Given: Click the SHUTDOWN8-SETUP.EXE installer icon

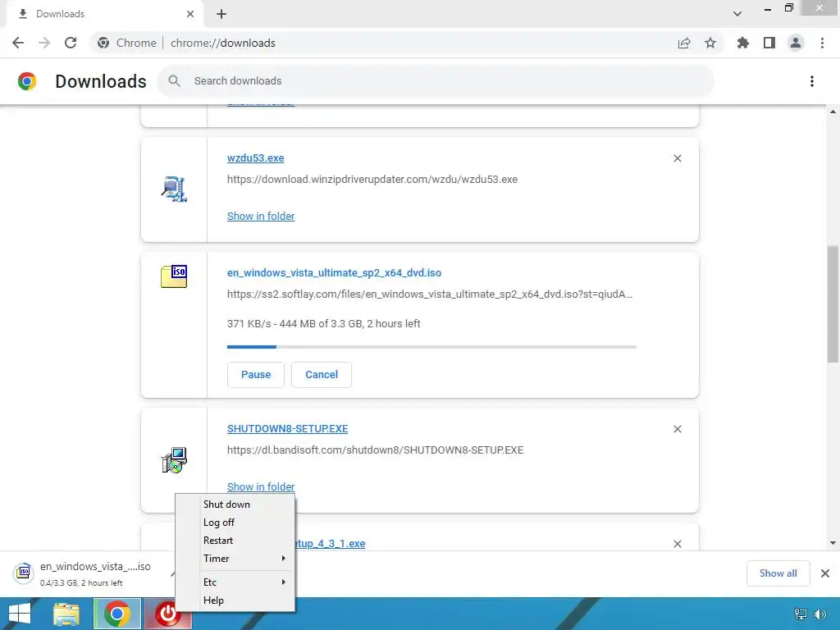Looking at the screenshot, I should pos(174,460).
